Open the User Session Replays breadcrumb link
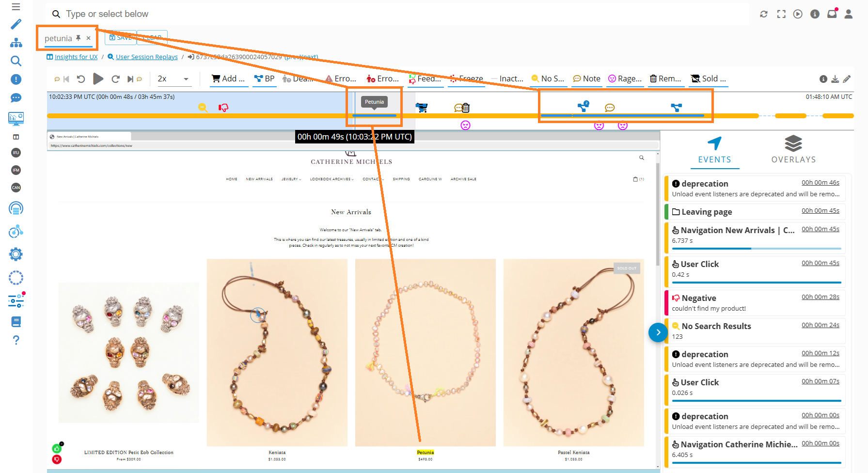Viewport: 868px width, 473px height. pos(146,57)
